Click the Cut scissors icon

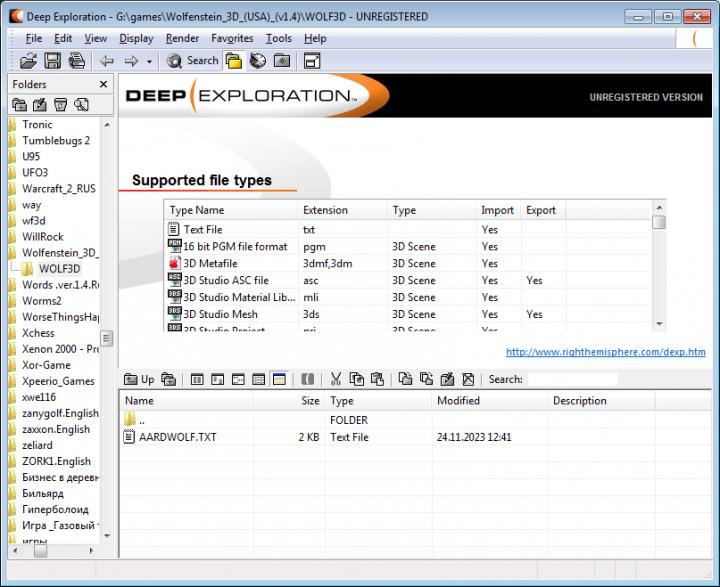[336, 379]
